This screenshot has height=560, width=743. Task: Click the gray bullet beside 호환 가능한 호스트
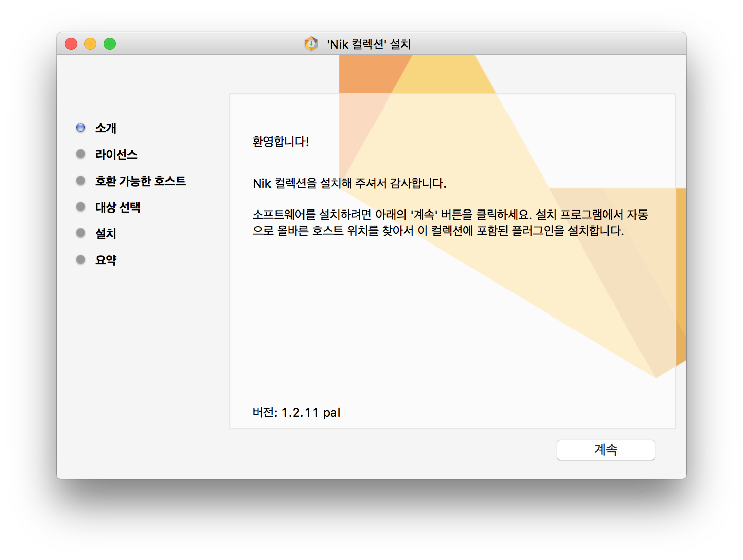coord(81,180)
